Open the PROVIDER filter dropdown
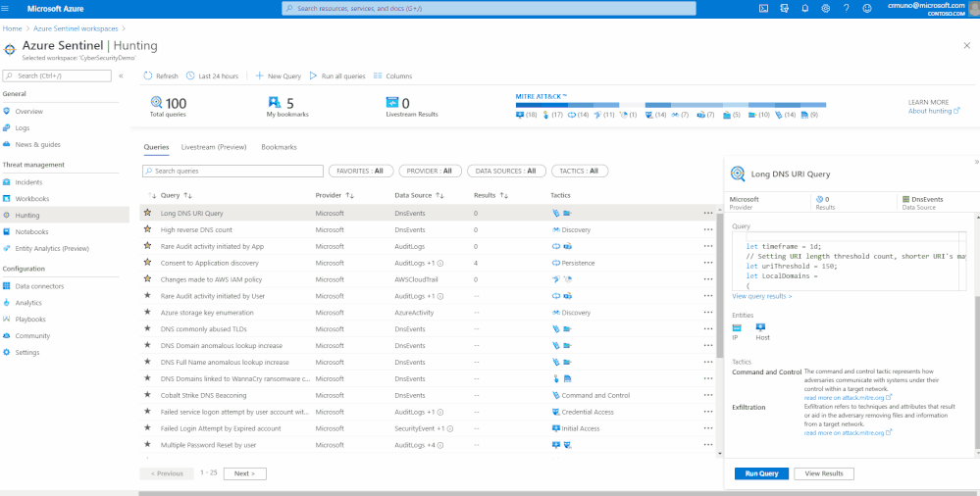Screen dimensions: 980x496 [x=430, y=171]
